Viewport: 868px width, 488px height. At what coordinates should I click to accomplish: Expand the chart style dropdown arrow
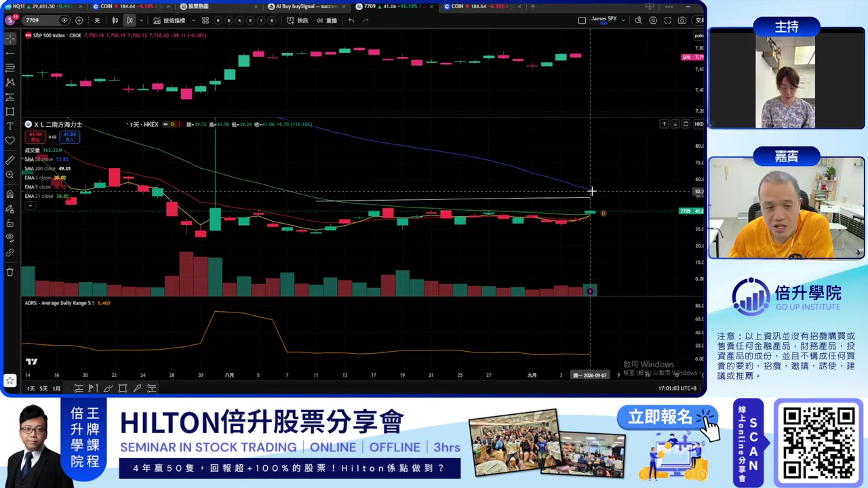point(140,20)
